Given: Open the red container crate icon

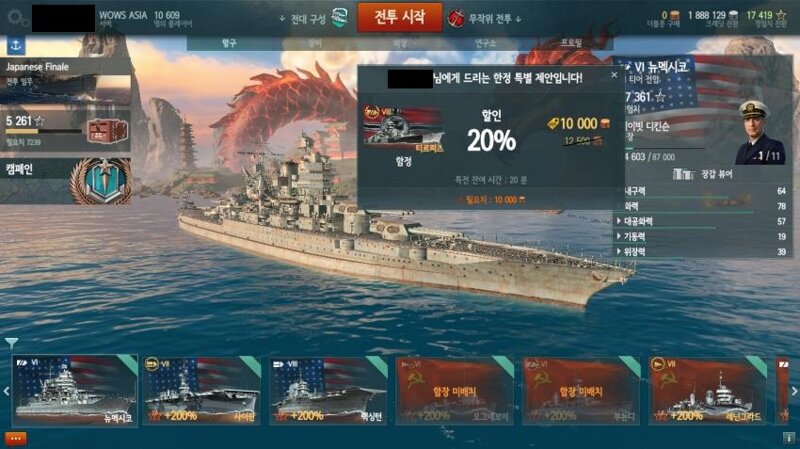Looking at the screenshot, I should point(106,132).
